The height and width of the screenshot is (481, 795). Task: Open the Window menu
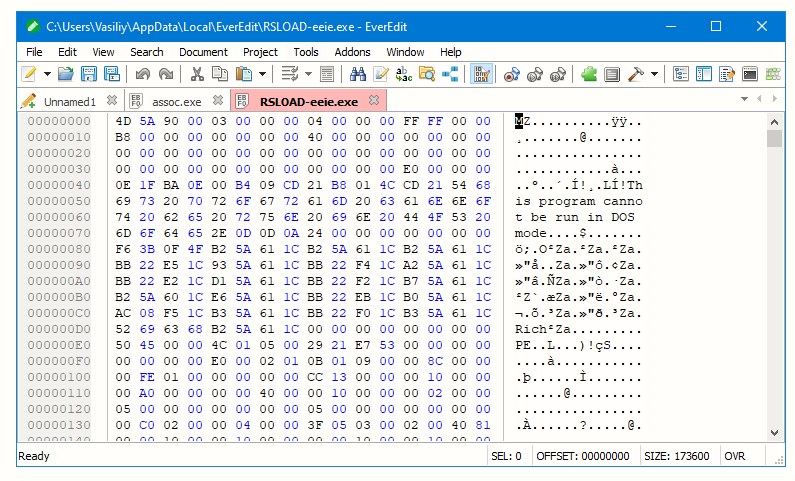point(405,52)
